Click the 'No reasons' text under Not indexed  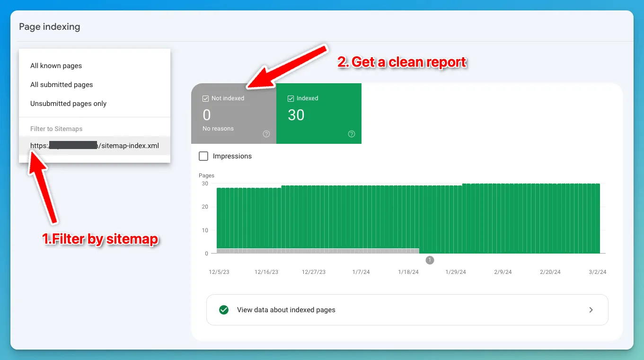click(218, 129)
